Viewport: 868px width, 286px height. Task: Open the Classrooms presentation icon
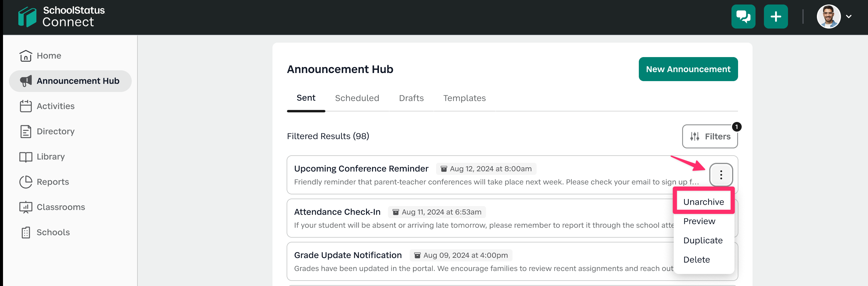click(26, 207)
